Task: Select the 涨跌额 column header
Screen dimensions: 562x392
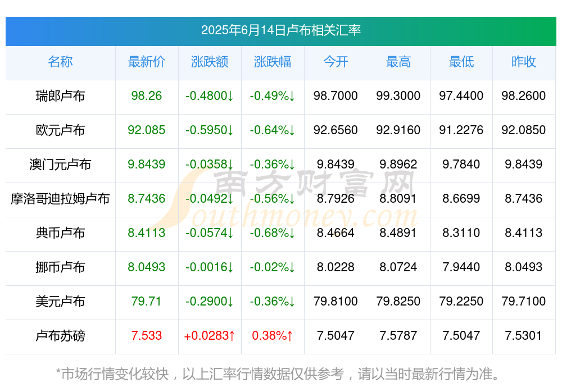Action: coord(210,62)
